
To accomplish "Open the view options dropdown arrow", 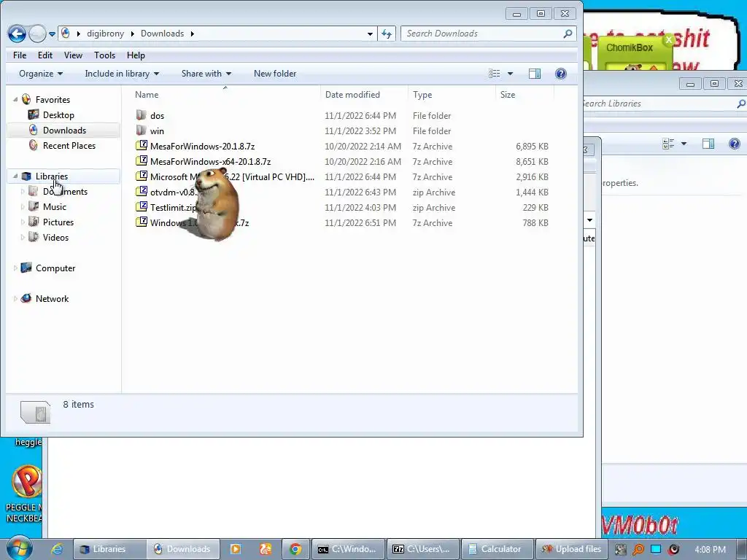I will pos(510,74).
